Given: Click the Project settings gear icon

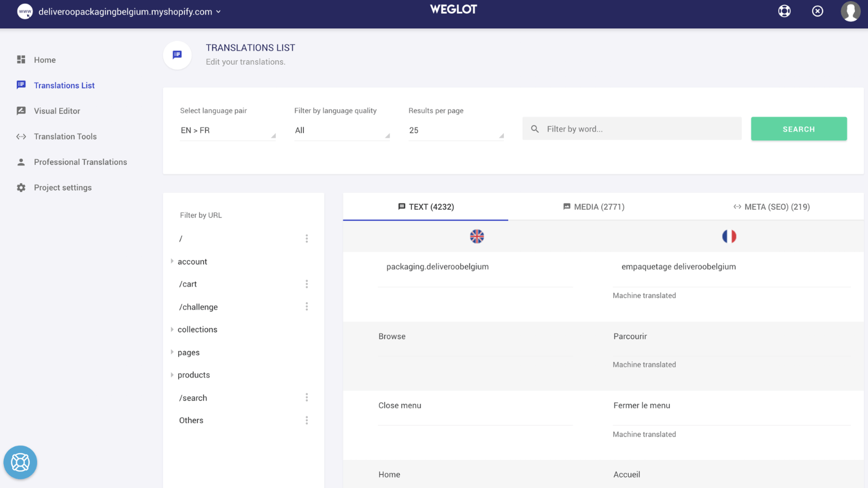Looking at the screenshot, I should point(21,188).
